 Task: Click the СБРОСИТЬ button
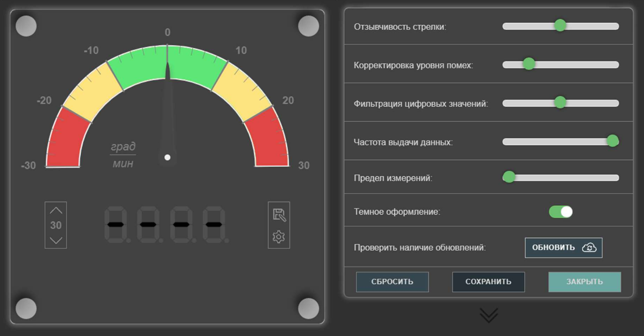392,282
